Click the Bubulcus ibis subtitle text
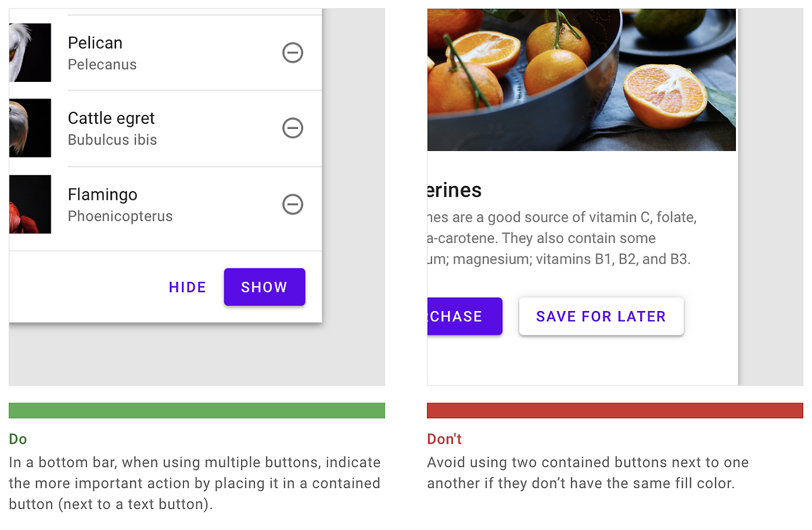The width and height of the screenshot is (812, 530). [112, 140]
